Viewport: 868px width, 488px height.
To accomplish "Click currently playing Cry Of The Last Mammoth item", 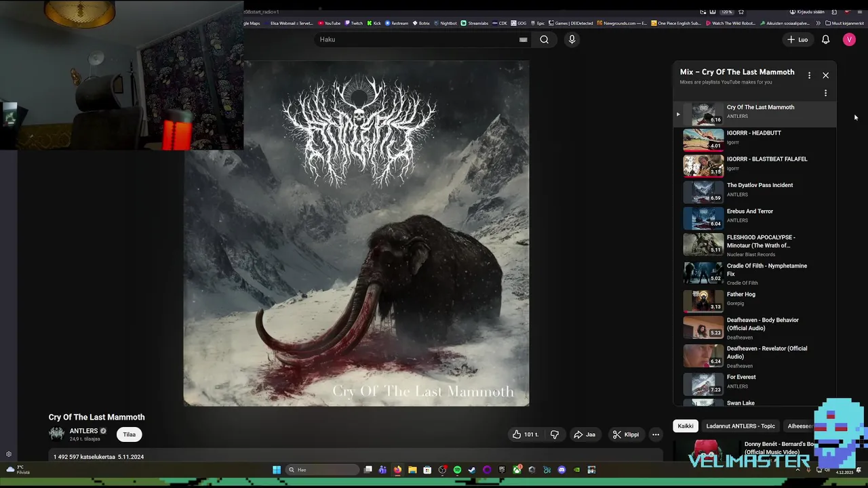I will (755, 114).
